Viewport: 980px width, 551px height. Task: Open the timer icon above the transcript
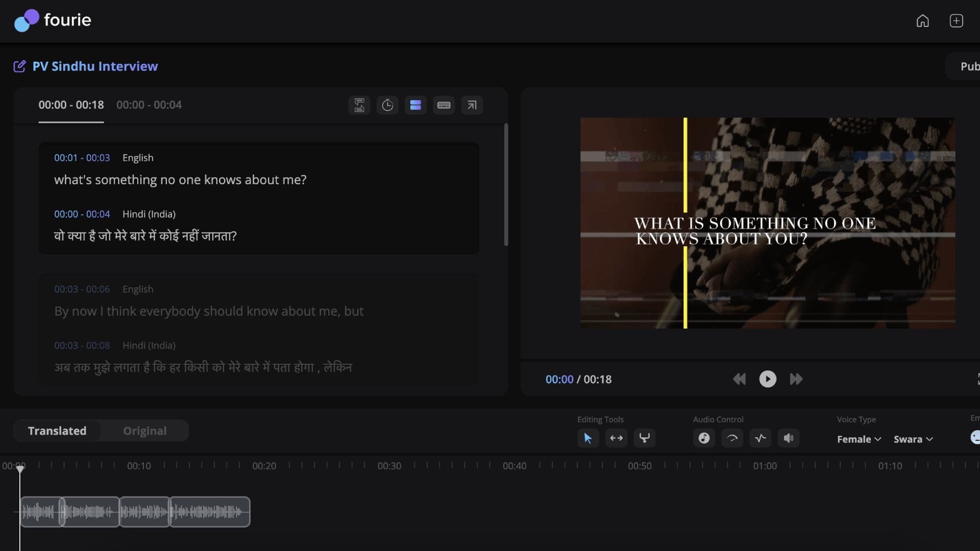387,105
